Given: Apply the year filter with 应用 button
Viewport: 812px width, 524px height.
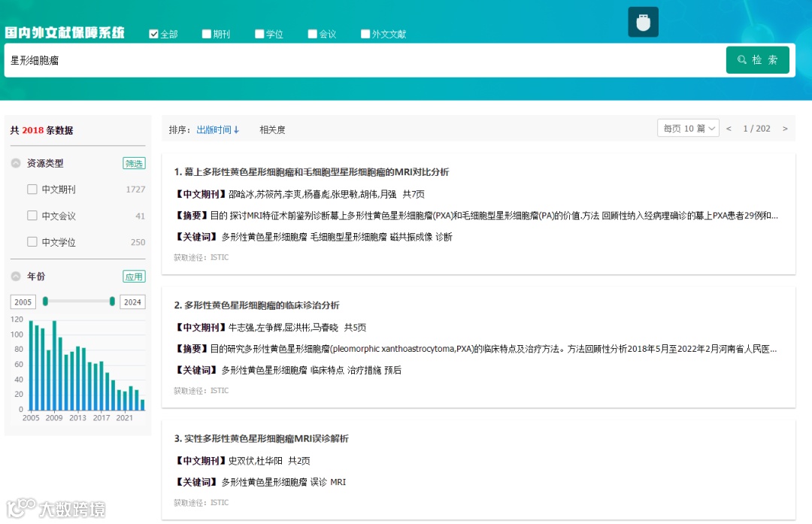Looking at the screenshot, I should pyautogui.click(x=133, y=276).
